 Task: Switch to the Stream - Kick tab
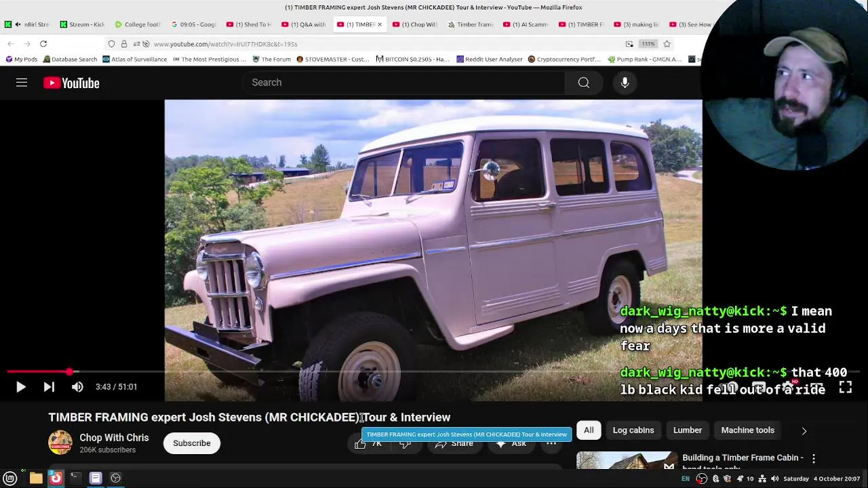[x=82, y=24]
